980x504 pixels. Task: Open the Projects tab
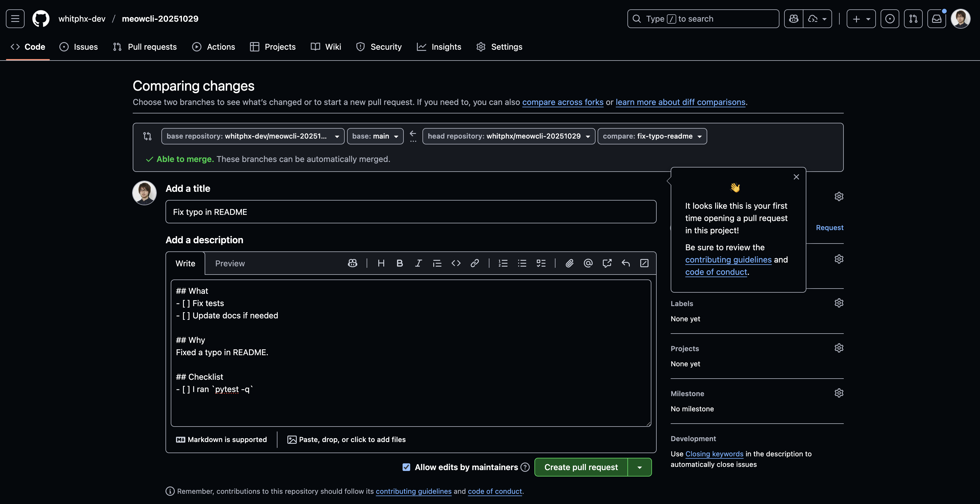click(x=273, y=47)
